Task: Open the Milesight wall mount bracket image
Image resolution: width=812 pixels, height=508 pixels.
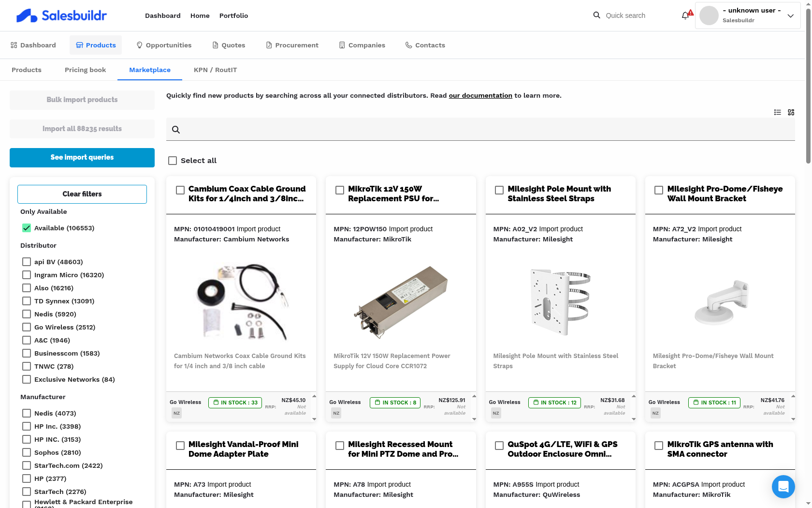Action: (720, 302)
